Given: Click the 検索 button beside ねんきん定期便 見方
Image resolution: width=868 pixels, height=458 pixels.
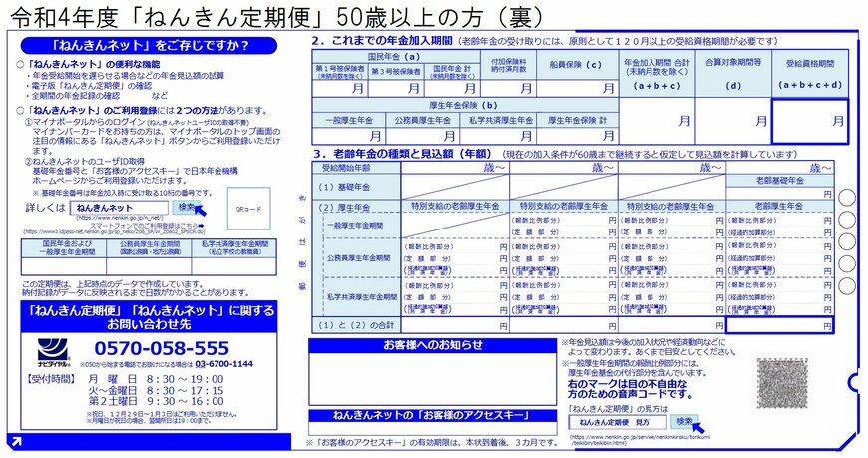Looking at the screenshot, I should [x=684, y=421].
